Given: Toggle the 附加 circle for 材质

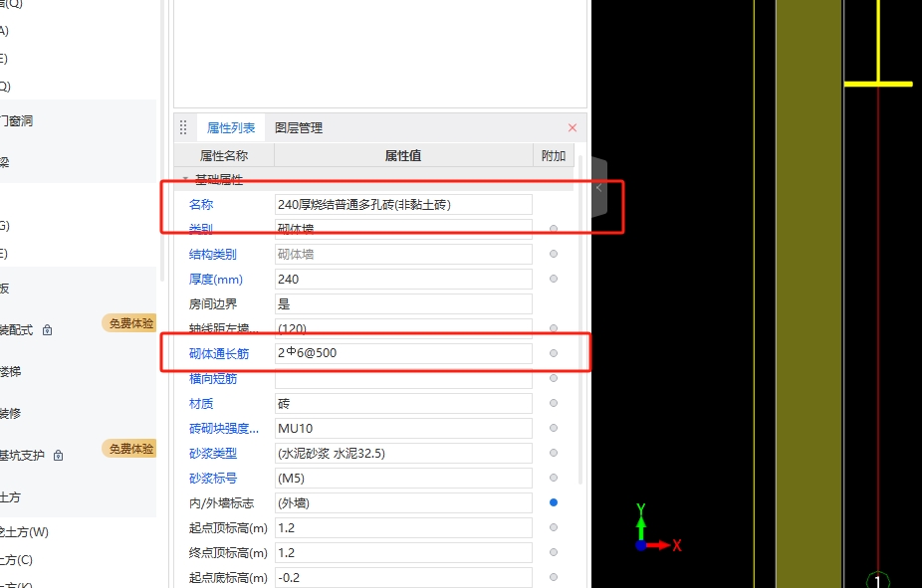Looking at the screenshot, I should point(554,403).
